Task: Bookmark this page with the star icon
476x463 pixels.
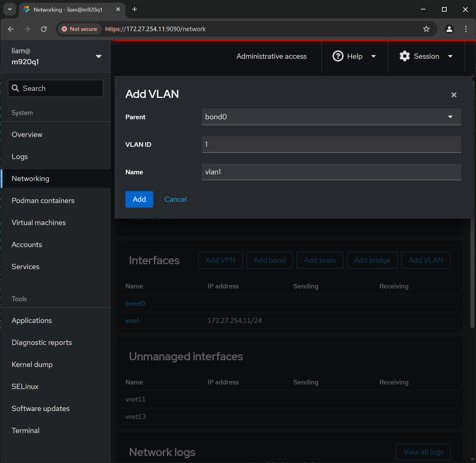Action: (x=426, y=29)
